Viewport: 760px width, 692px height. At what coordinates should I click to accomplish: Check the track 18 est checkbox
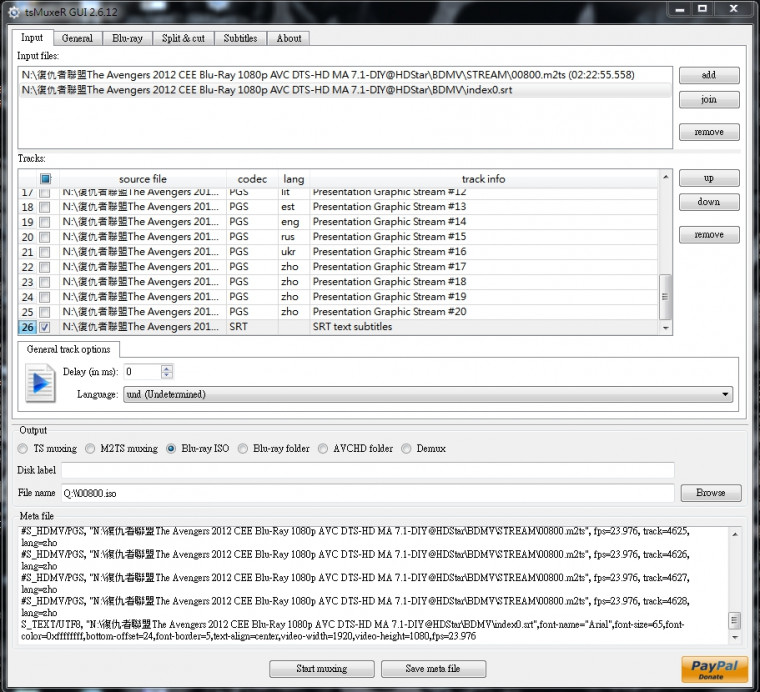(x=45, y=207)
